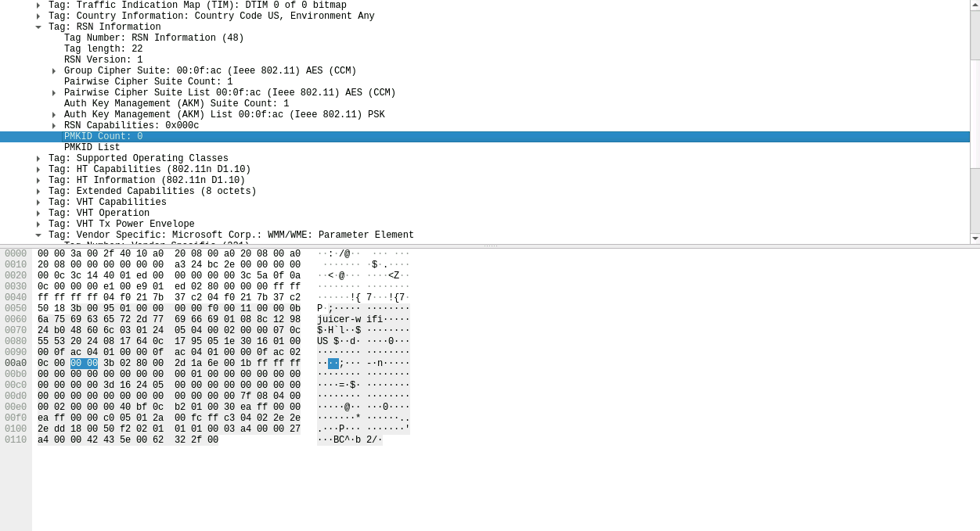980x531 pixels.
Task: Select Auth Key Management Suite Count row
Action: [485, 103]
